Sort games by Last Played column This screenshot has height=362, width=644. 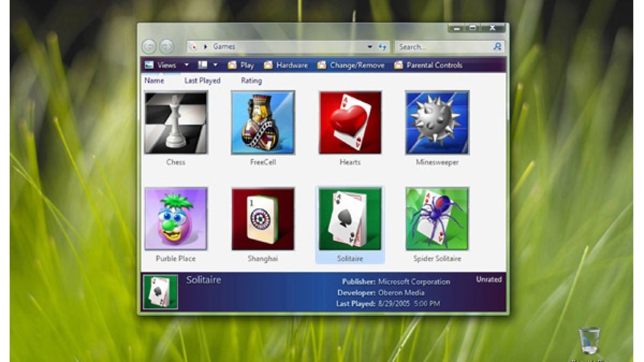click(202, 81)
